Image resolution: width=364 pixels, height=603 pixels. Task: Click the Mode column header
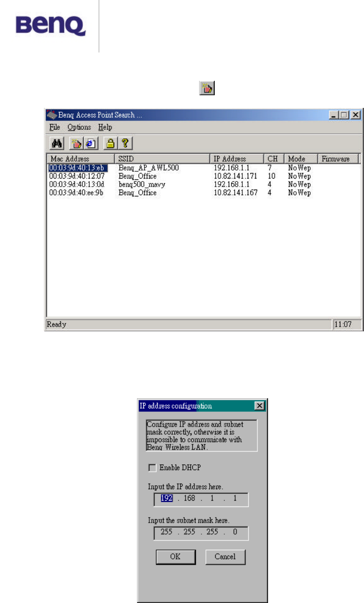point(301,159)
